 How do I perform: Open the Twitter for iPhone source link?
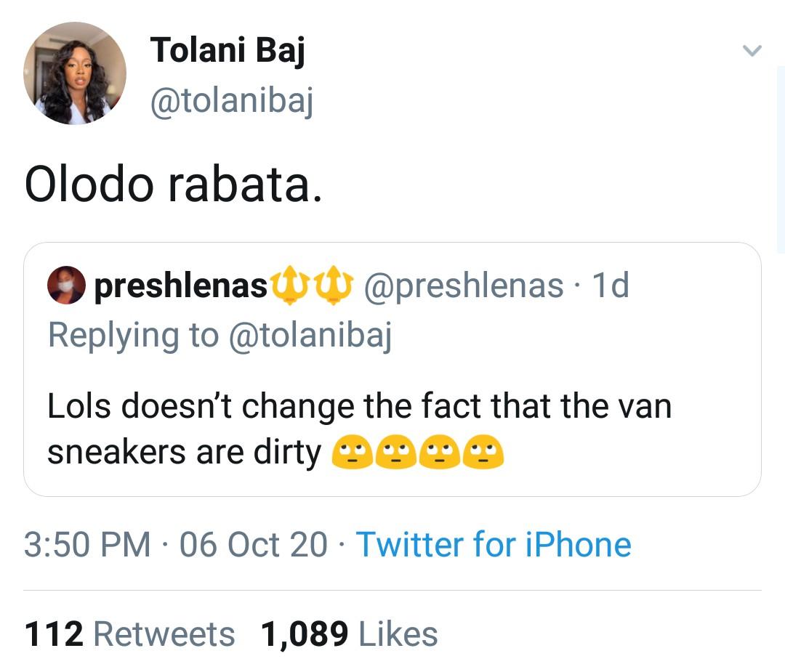pos(494,544)
